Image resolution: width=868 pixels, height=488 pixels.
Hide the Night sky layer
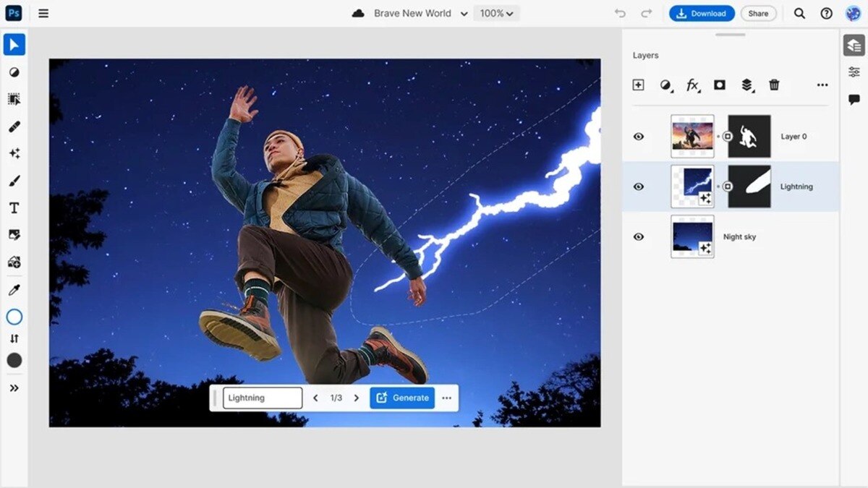point(638,236)
